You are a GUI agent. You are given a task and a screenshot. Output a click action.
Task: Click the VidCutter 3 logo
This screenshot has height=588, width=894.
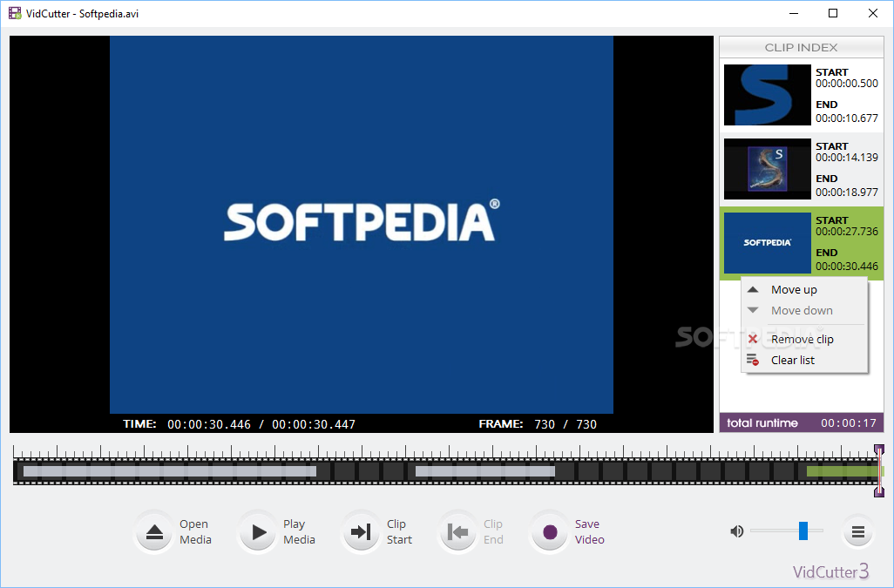pyautogui.click(x=830, y=571)
